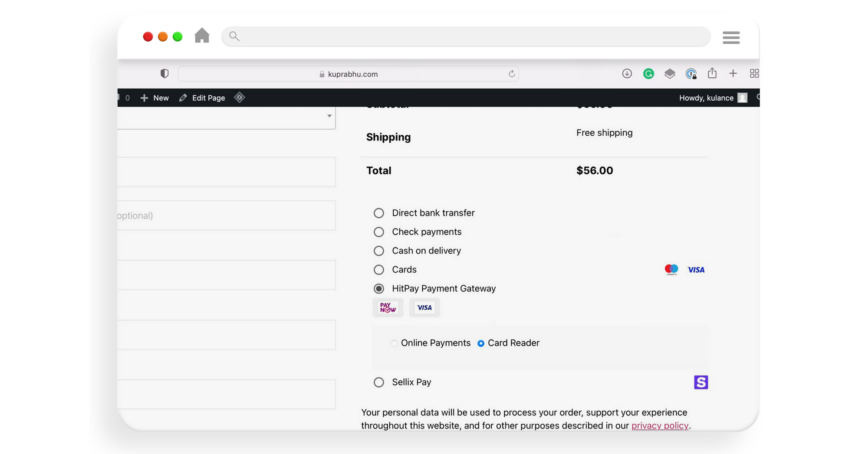Screen dimensions: 868x454
Task: Select Direct bank transfer payment option
Action: point(379,213)
